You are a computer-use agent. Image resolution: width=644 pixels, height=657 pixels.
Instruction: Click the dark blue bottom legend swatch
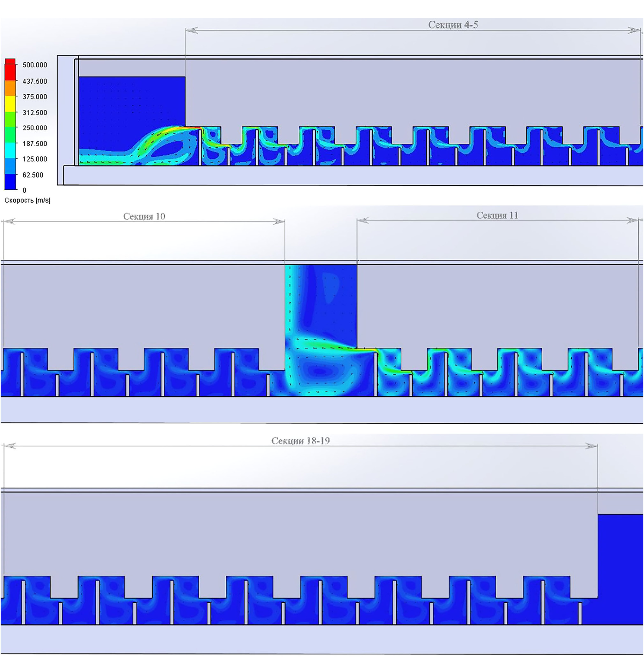coord(10,182)
